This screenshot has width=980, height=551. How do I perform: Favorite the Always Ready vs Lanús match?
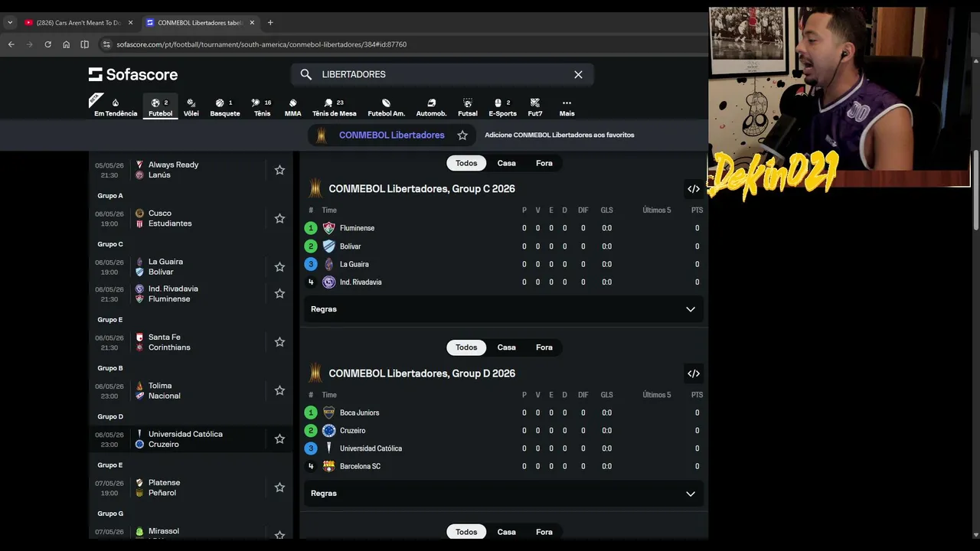point(279,170)
